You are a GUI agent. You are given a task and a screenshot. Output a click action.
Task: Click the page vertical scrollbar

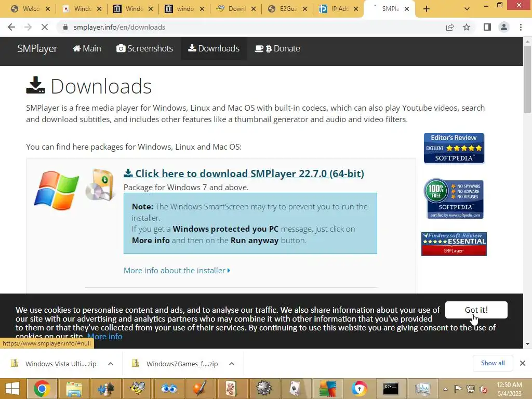(527, 79)
